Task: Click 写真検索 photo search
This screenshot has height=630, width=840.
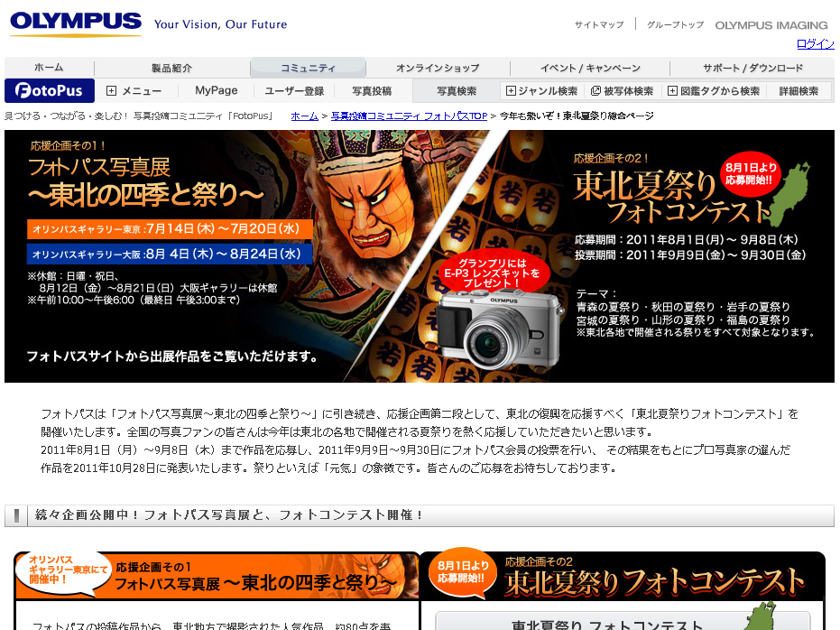Action: 456,91
